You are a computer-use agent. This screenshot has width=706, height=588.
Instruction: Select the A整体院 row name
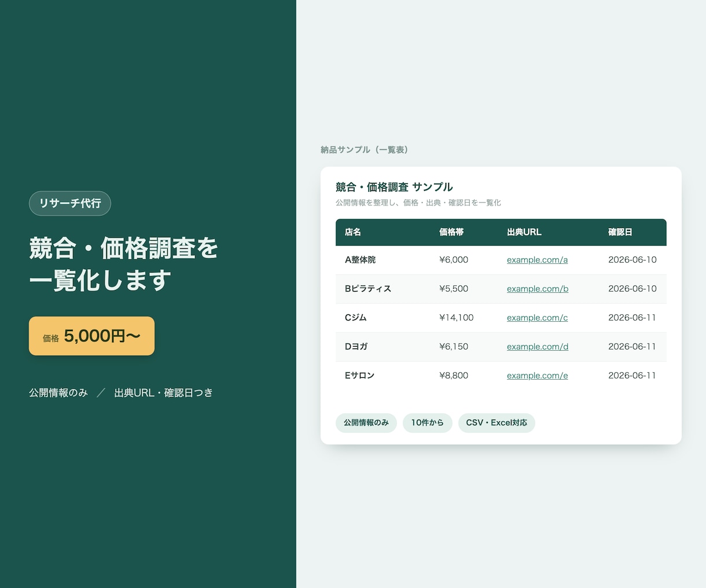pos(361,260)
